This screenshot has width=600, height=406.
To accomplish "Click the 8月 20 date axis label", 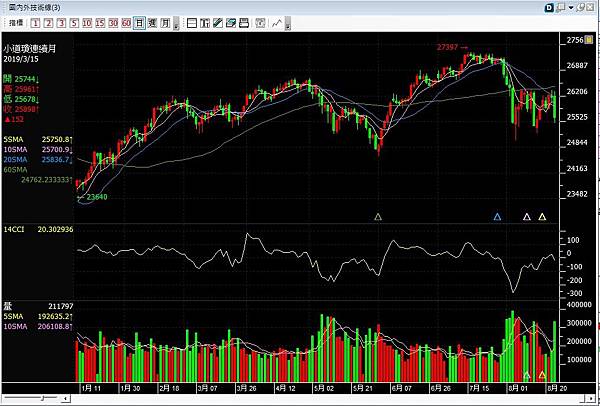I will (x=558, y=388).
